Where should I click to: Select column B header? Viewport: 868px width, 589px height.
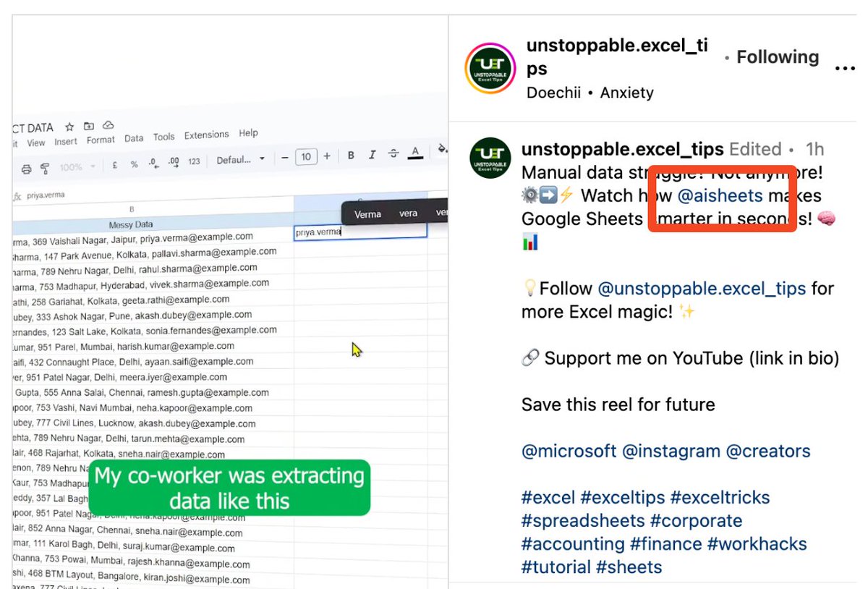(132, 209)
